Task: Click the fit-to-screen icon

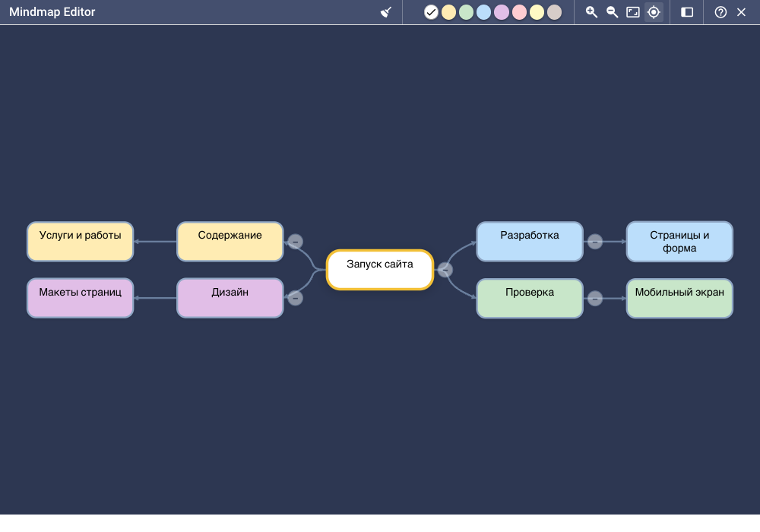Action: pos(633,12)
